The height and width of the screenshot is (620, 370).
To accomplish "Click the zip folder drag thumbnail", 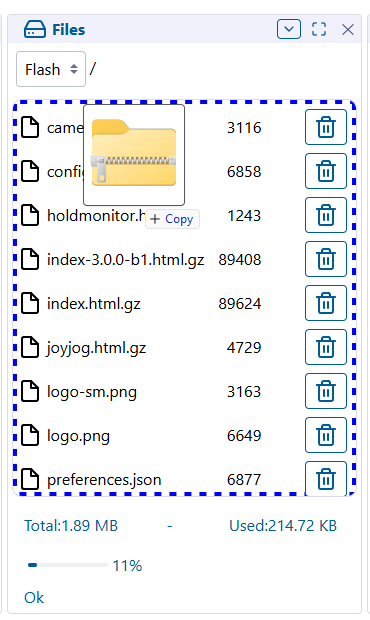I will pyautogui.click(x=134, y=155).
